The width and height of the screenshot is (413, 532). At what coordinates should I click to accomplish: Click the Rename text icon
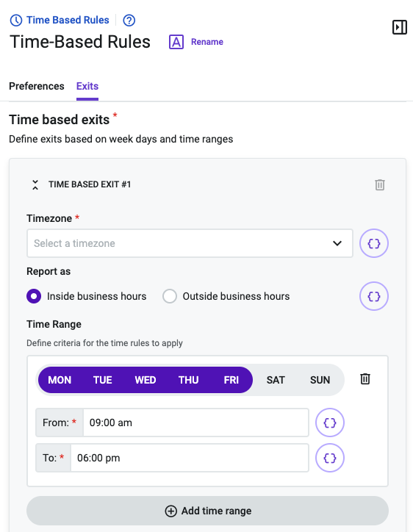tap(176, 42)
